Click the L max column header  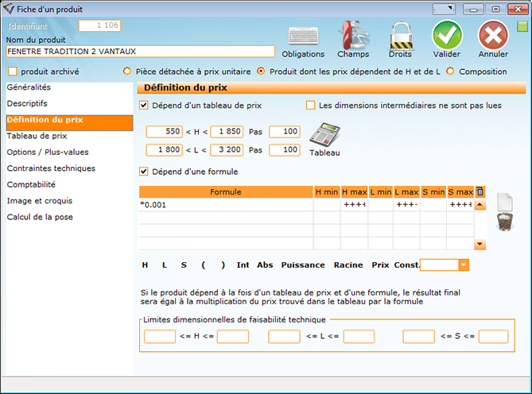(406, 191)
